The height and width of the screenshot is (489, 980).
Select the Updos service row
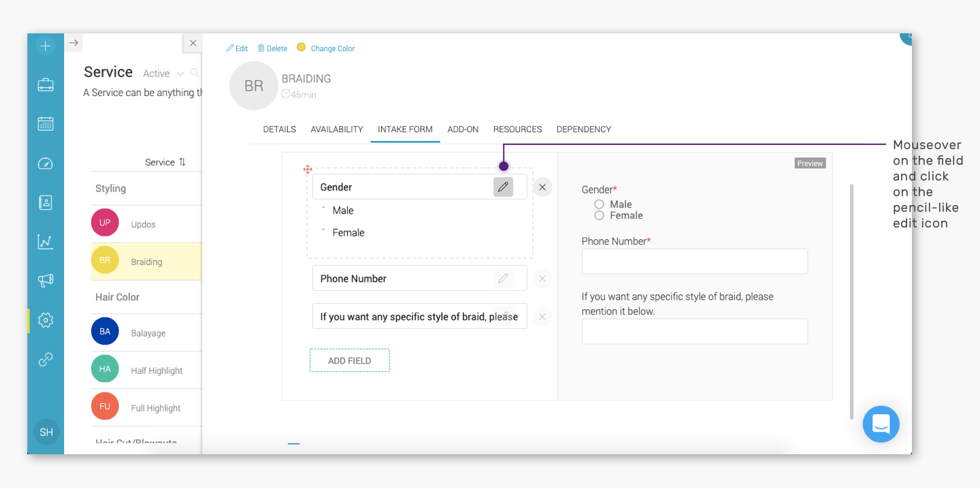pyautogui.click(x=146, y=224)
